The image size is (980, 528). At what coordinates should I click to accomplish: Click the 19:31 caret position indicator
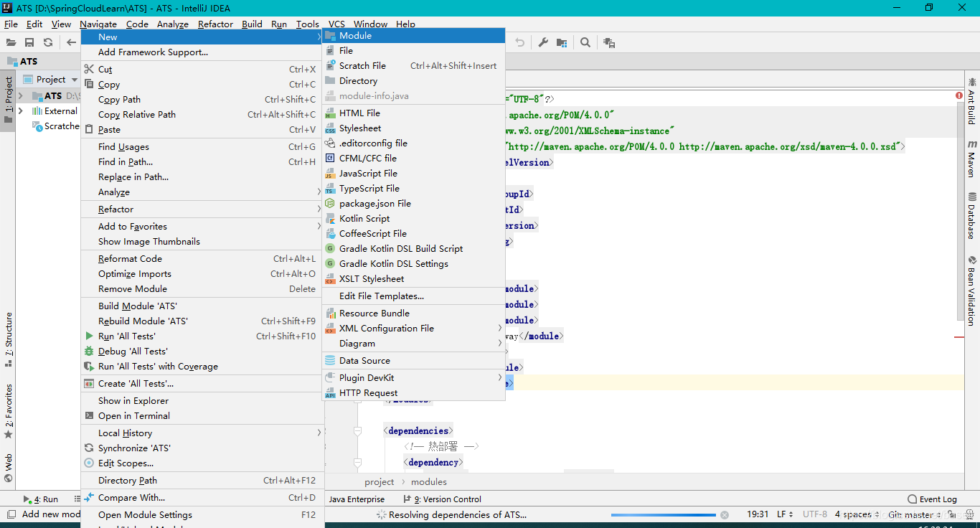(758, 514)
